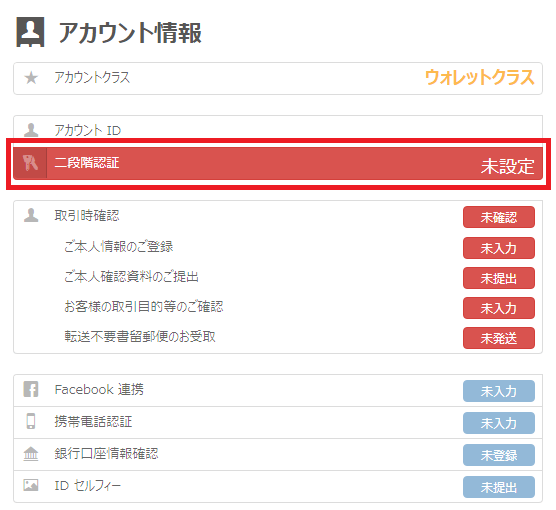
Task: Click the 未登録 button for 銀行口座情報確認
Action: (x=499, y=455)
